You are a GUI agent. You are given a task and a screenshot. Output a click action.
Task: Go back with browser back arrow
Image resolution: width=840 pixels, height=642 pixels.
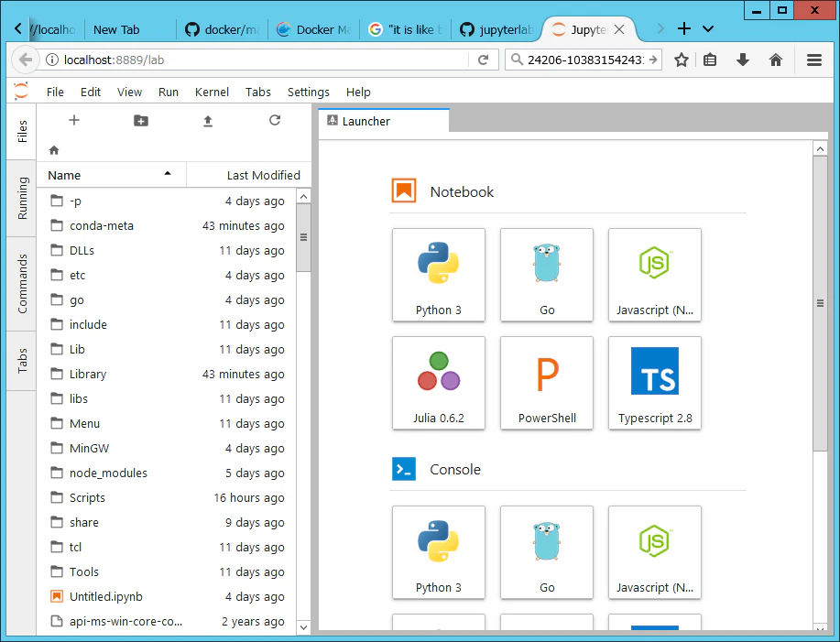tap(25, 60)
